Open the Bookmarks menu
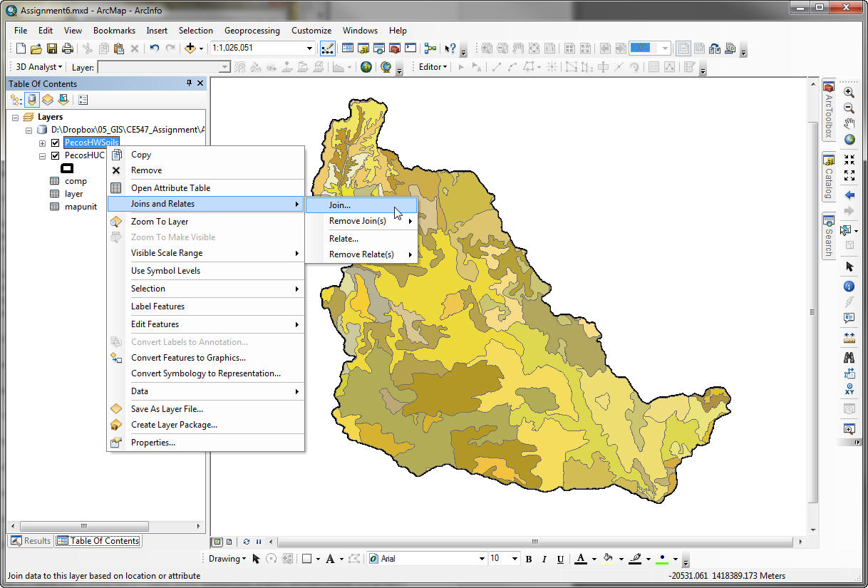The width and height of the screenshot is (868, 588). tap(114, 31)
